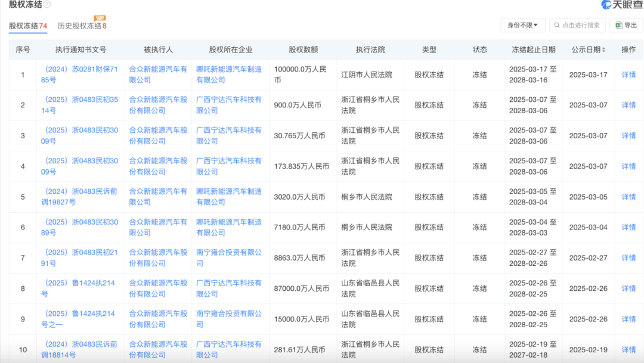644x363 pixels.
Task: Open 广西宁达汽车科技有限公司 in row 8
Action: (x=229, y=288)
